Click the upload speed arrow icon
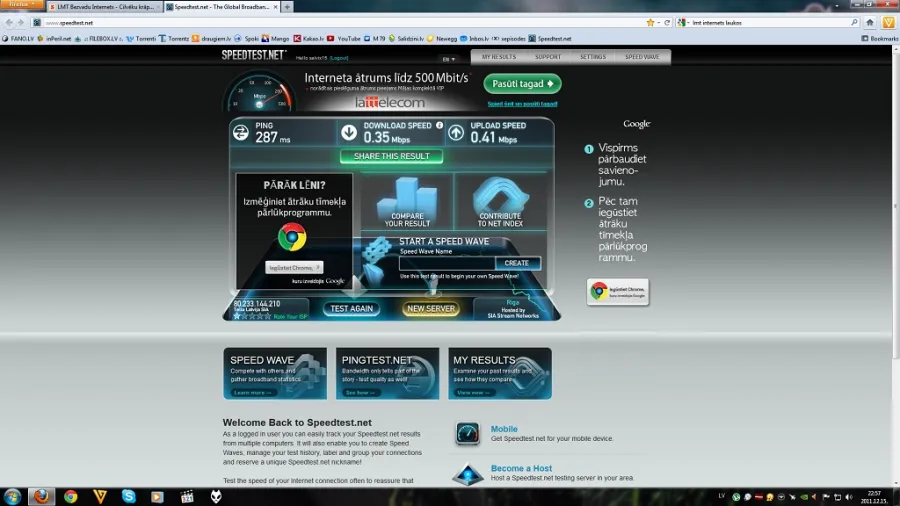This screenshot has width=900, height=506. (456, 133)
